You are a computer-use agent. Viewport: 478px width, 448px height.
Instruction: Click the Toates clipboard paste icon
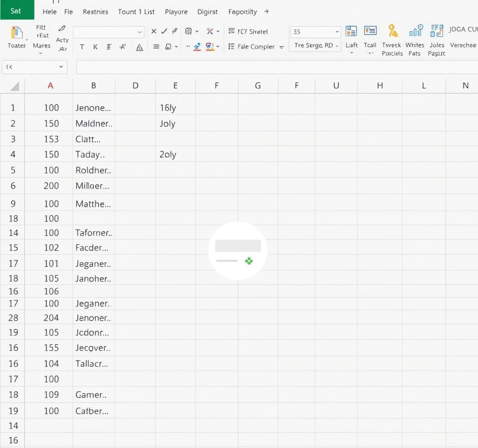[x=16, y=33]
